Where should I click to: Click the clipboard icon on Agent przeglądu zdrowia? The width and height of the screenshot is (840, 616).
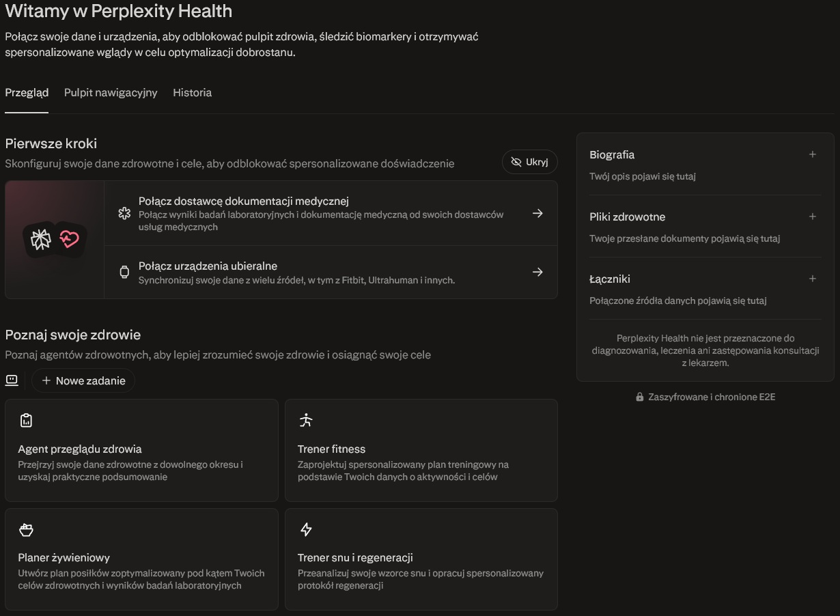tap(26, 421)
